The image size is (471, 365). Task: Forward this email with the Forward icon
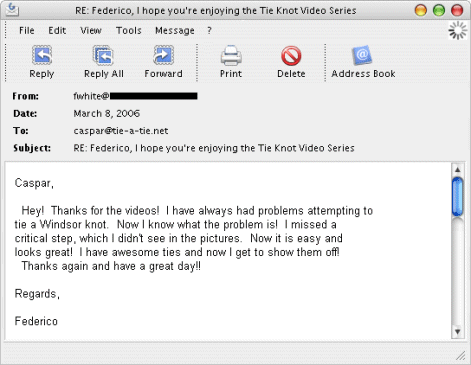163,55
